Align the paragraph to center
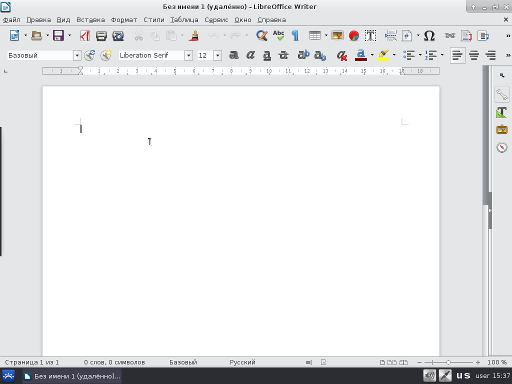The height and width of the screenshot is (384, 512). click(474, 55)
